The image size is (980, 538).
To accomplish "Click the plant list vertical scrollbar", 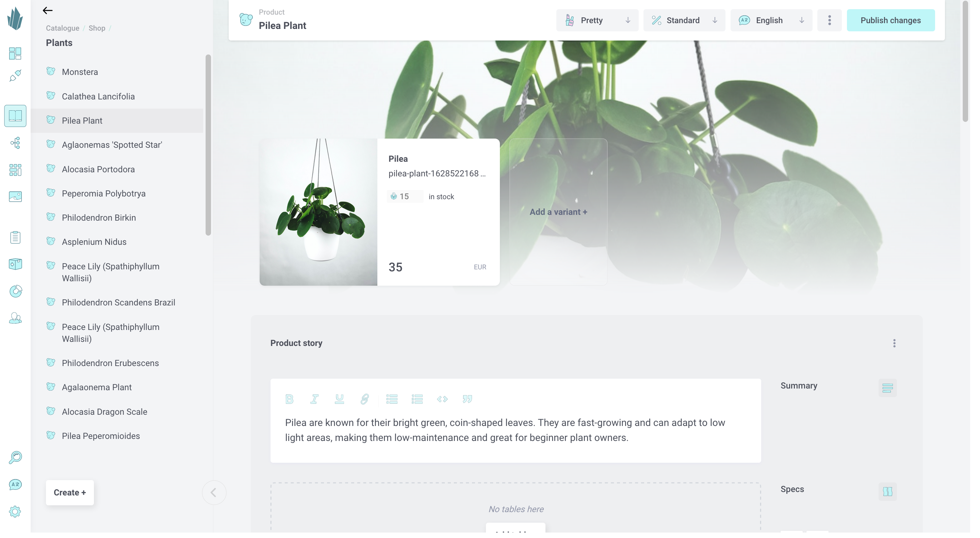I will pyautogui.click(x=208, y=145).
